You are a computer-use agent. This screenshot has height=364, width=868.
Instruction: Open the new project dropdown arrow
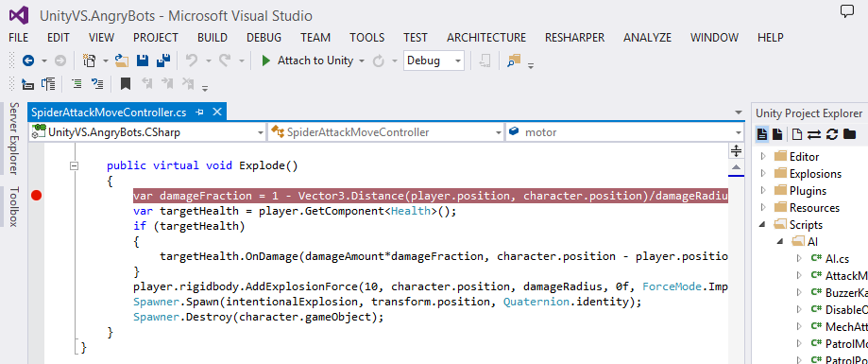tap(105, 61)
